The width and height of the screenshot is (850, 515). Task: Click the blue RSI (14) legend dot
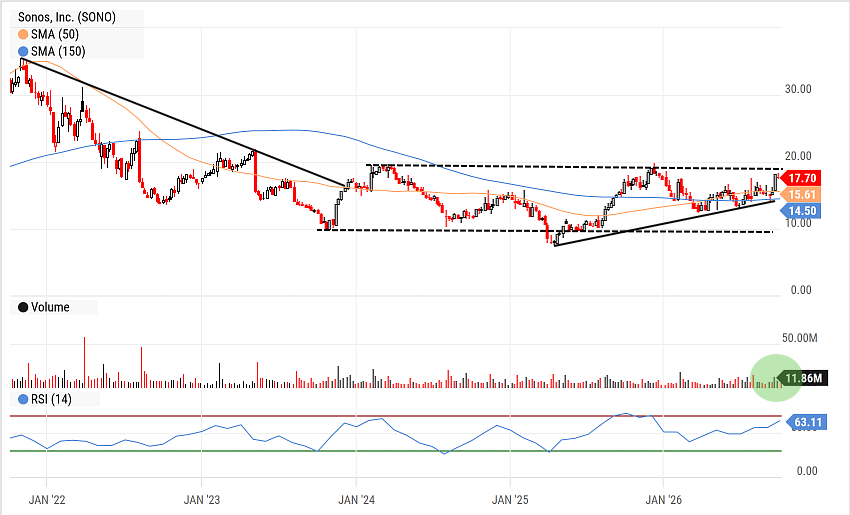click(23, 400)
